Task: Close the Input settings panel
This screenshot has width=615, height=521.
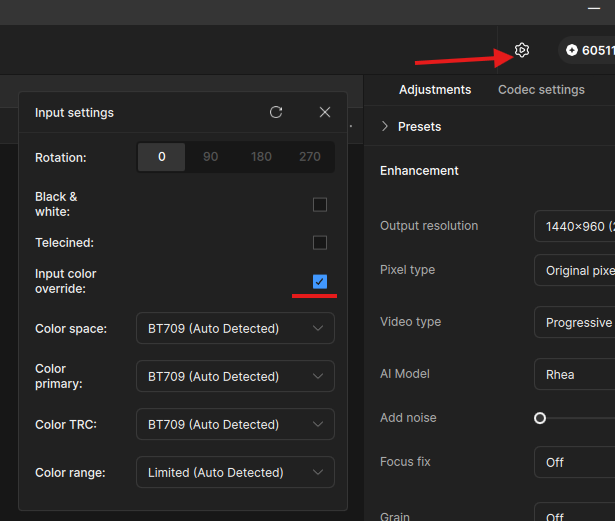Action: pos(325,113)
